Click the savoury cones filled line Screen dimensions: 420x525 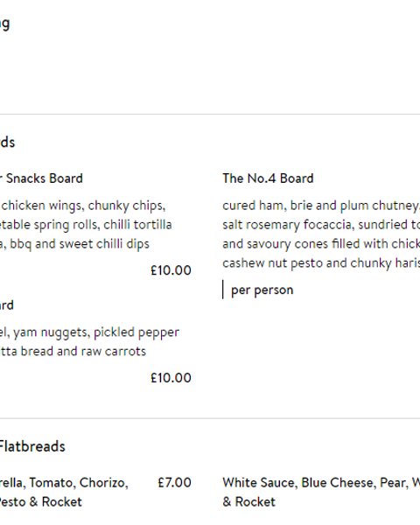pyautogui.click(x=321, y=244)
